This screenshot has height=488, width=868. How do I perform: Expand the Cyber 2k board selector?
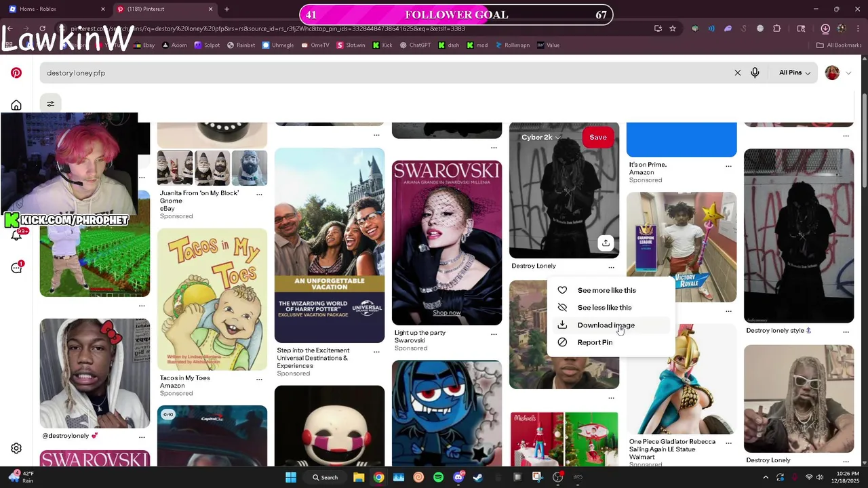(x=540, y=138)
